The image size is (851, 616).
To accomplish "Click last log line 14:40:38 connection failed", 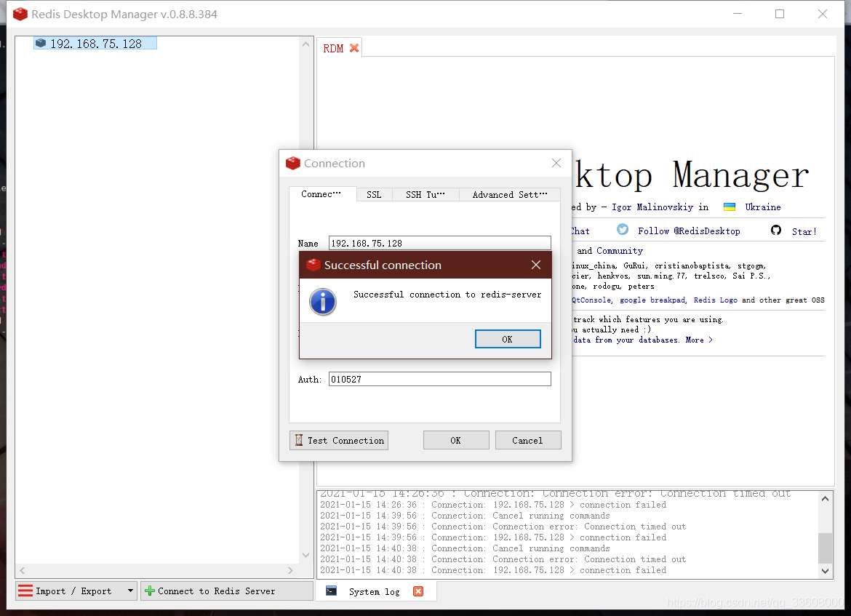I will coord(493,570).
